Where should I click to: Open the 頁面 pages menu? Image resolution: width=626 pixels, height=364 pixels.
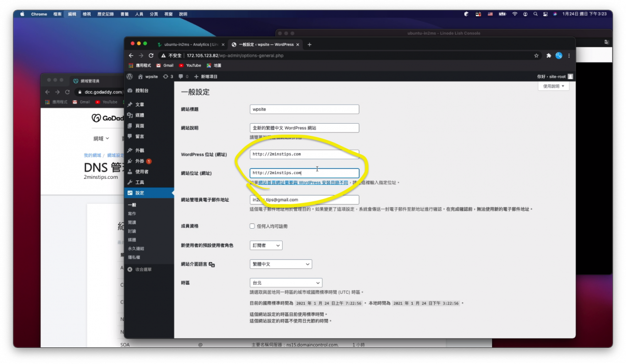(149, 126)
